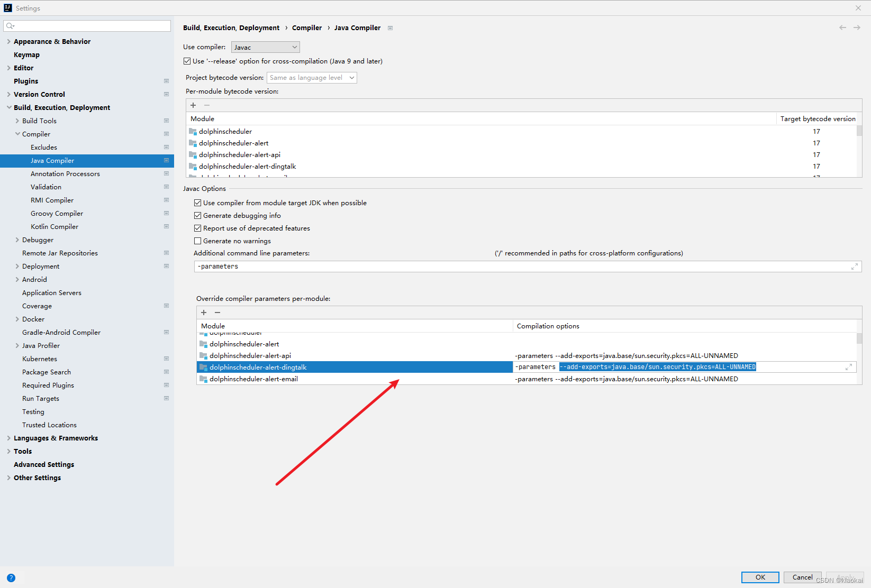871x588 pixels.
Task: Disable Generate debugging info checkbox
Action: [x=198, y=216]
